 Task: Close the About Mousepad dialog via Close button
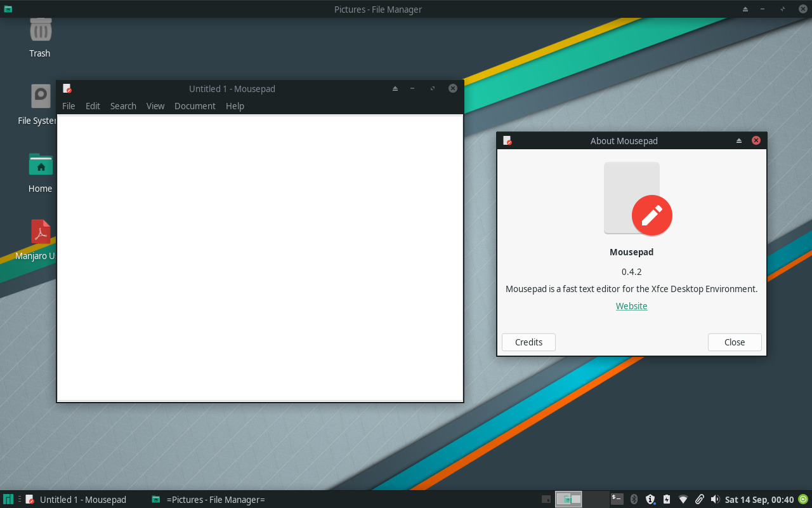pyautogui.click(x=734, y=342)
